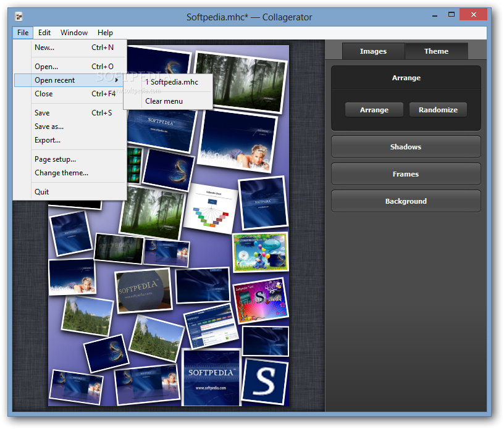Click the Arrange button
Image resolution: width=504 pixels, height=429 pixels.
pos(374,110)
